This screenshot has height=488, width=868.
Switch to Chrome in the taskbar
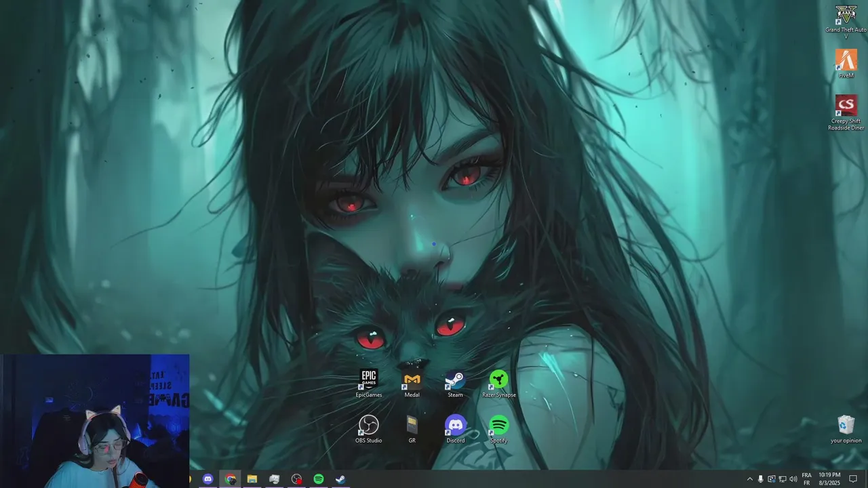[230, 479]
